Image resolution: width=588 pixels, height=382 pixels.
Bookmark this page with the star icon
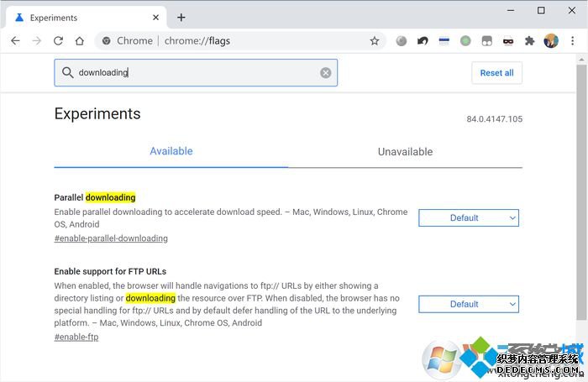pos(375,41)
